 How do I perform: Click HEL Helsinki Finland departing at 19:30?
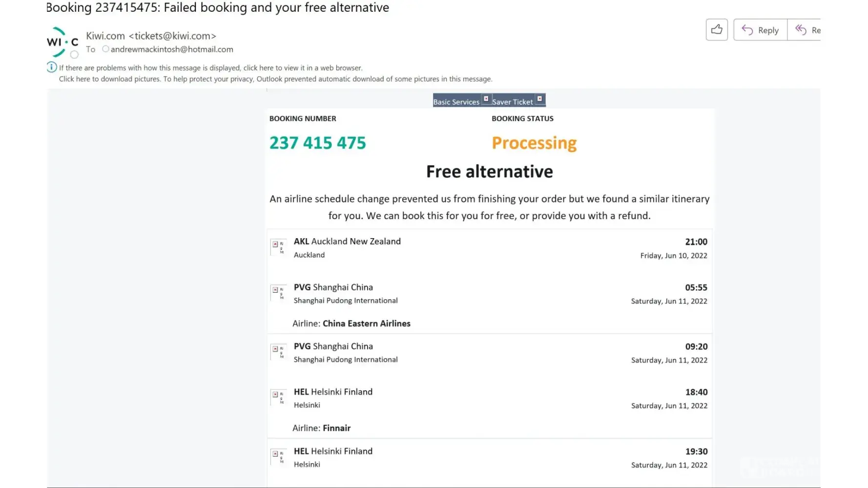tap(333, 451)
